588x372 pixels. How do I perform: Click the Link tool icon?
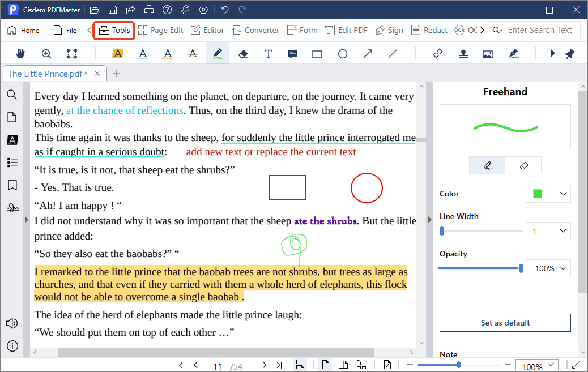coord(438,54)
